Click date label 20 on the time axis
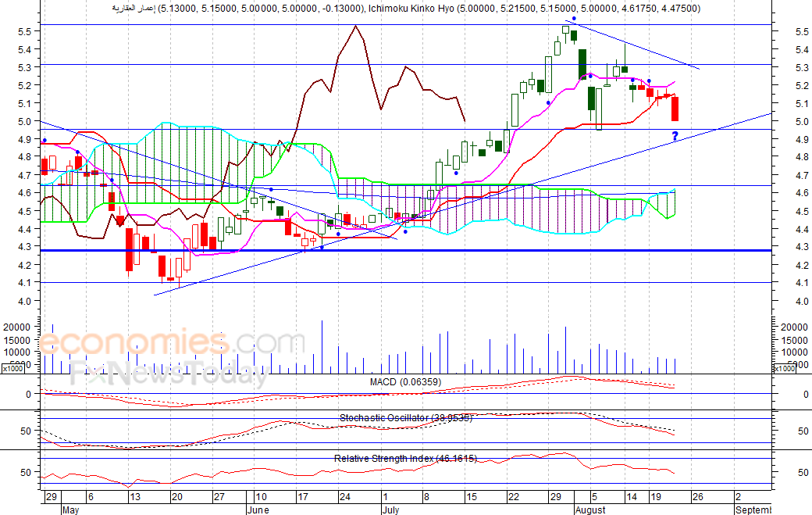Viewport: 812px width, 515px height. pos(177,497)
